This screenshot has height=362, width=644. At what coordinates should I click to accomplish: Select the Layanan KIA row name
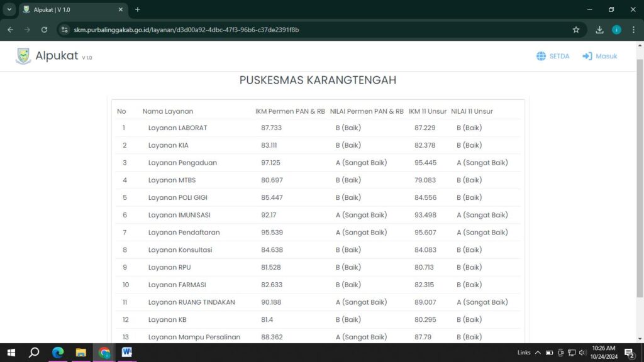pyautogui.click(x=169, y=145)
